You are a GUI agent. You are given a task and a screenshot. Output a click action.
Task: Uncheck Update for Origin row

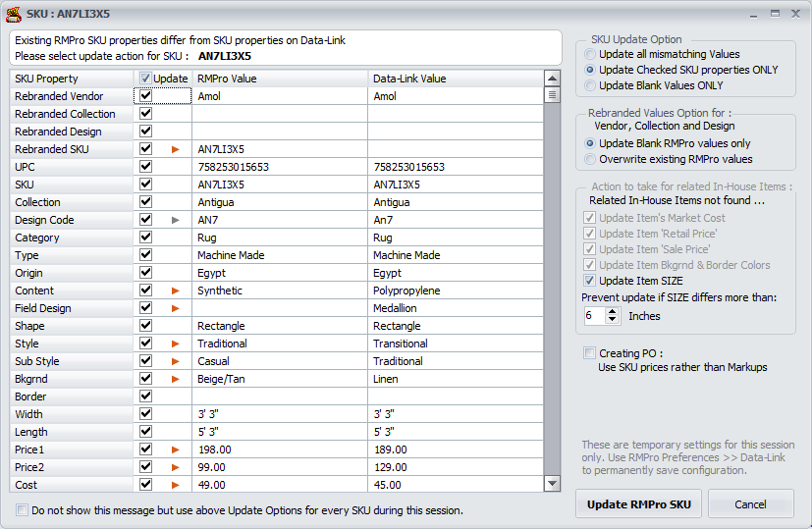[146, 273]
